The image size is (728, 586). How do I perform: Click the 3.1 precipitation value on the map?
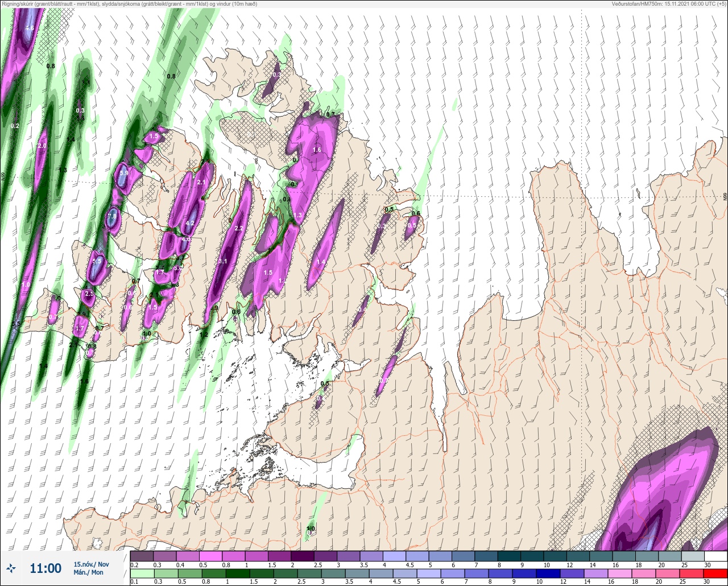[223, 262]
